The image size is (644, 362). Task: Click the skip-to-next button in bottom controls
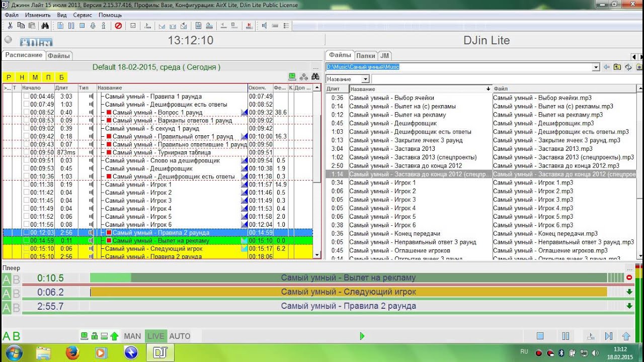click(608, 336)
